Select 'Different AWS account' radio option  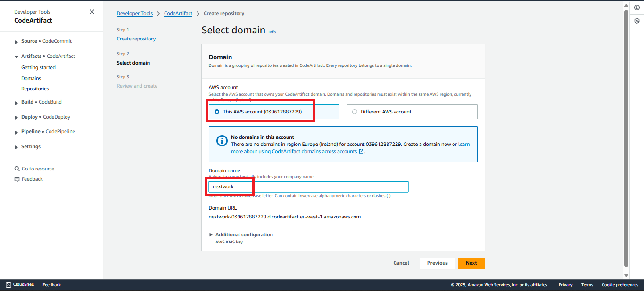[x=355, y=112]
